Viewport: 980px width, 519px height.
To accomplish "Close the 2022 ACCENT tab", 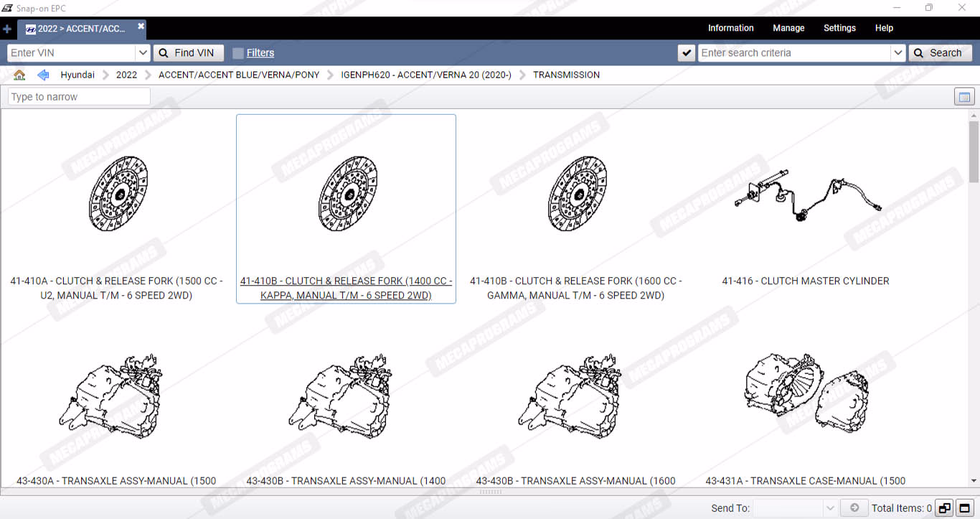I will 141,27.
